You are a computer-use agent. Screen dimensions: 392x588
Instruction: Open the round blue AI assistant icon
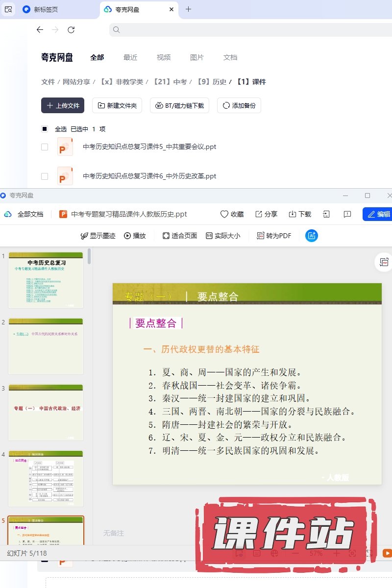[312, 236]
